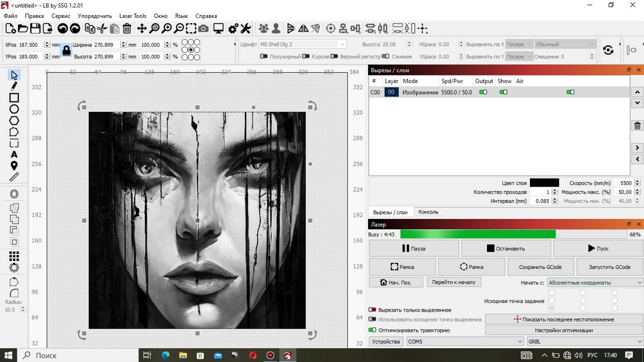Screen dimensions: 644x362
Task: Switch to the Консоль tab
Action: (x=428, y=212)
